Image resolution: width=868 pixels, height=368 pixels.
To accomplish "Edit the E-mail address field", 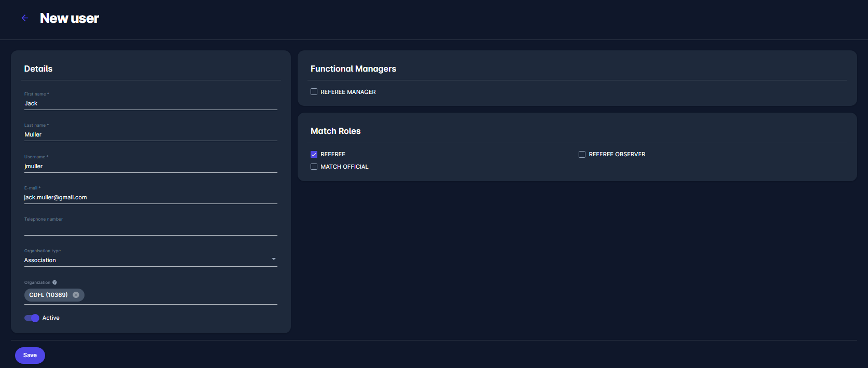I will [x=150, y=197].
